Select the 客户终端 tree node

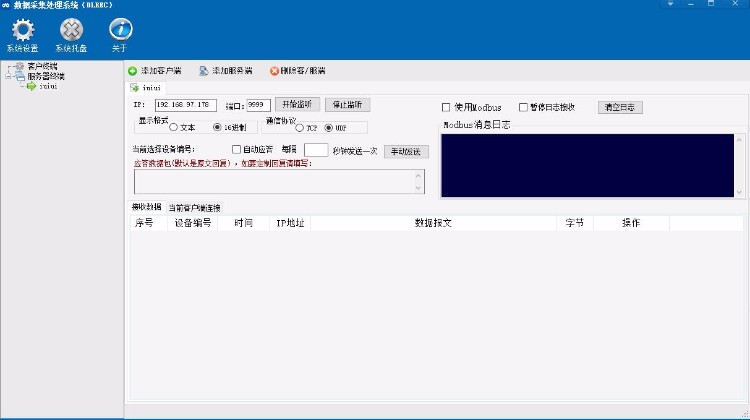(42, 66)
